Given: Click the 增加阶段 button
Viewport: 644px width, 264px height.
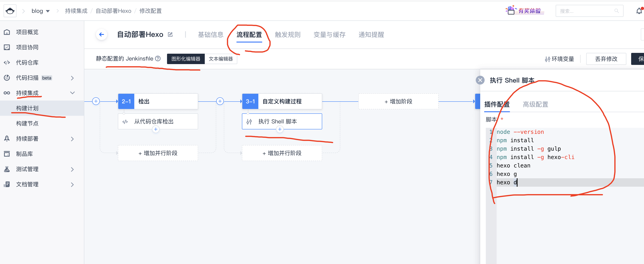Looking at the screenshot, I should point(398,101).
